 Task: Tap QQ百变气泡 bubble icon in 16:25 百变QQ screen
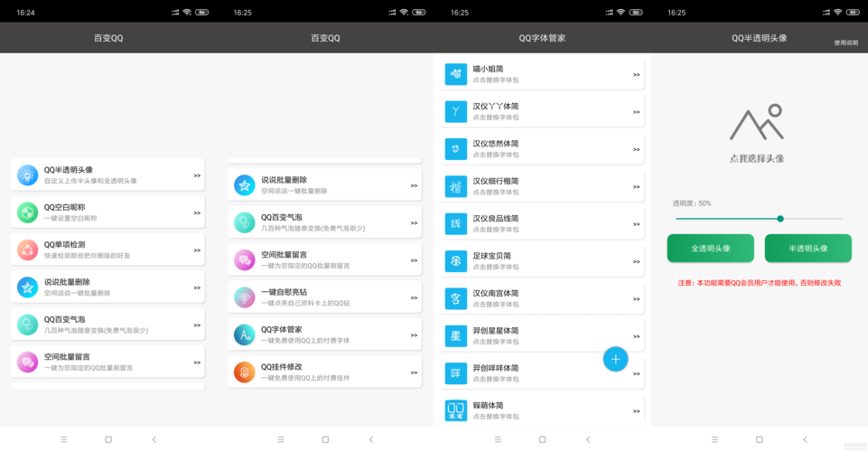coord(244,222)
